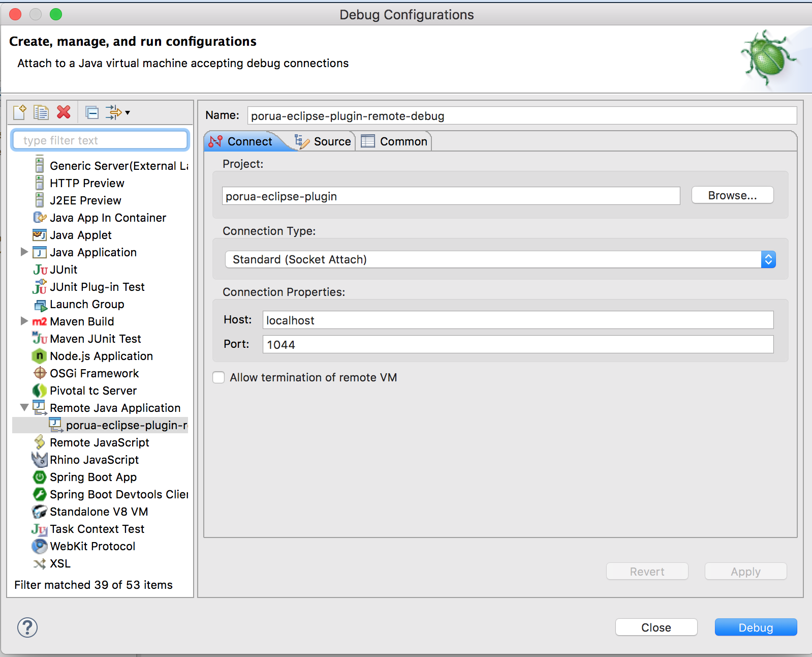Click the help question mark icon

(27, 627)
